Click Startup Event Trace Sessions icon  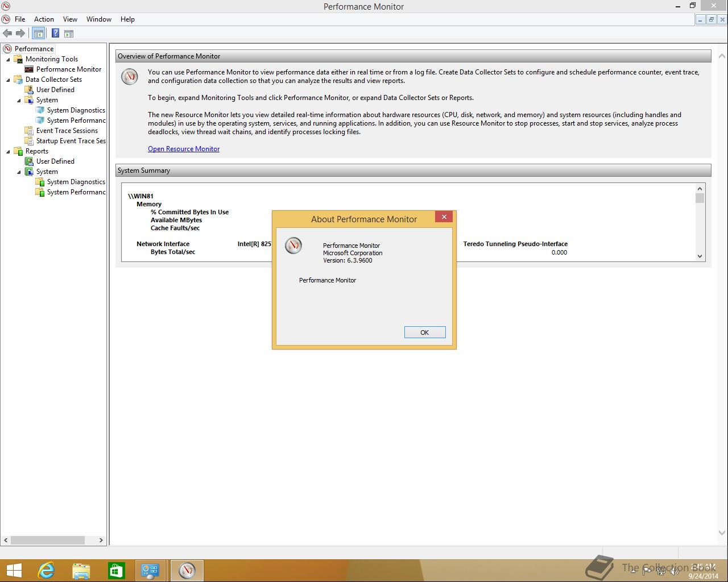[29, 141]
